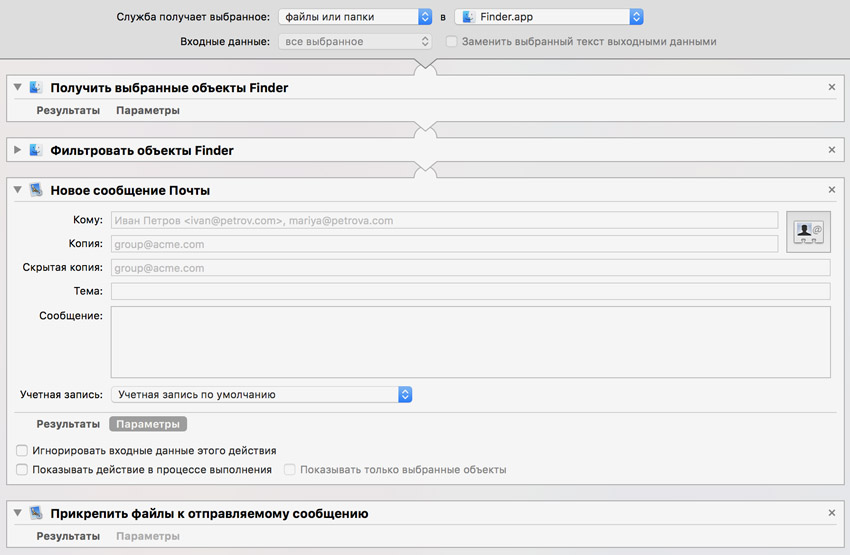Collapse the Получить выбранные объекты Finder action
The image size is (850, 555).
point(17,87)
